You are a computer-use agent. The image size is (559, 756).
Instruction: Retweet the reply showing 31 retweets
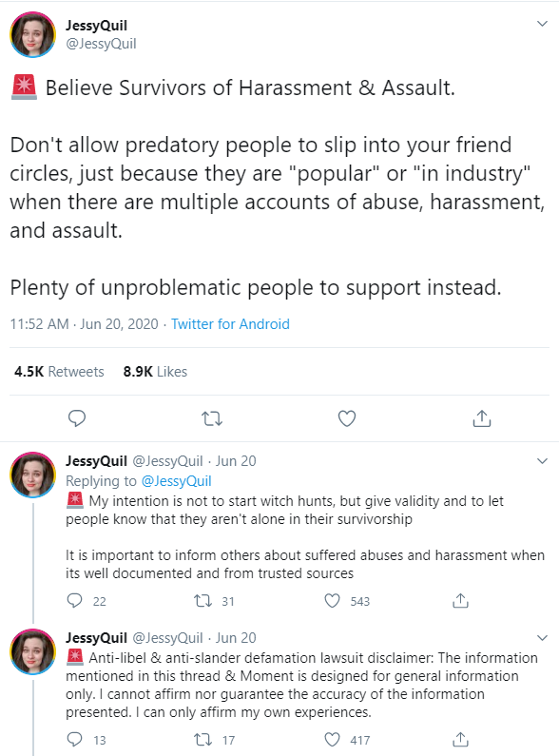click(x=202, y=601)
